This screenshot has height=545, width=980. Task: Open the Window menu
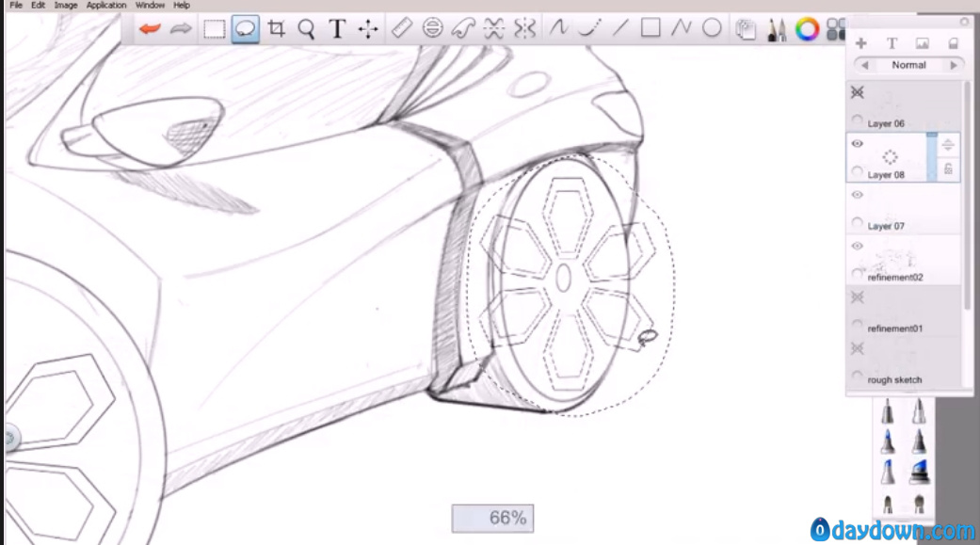150,5
